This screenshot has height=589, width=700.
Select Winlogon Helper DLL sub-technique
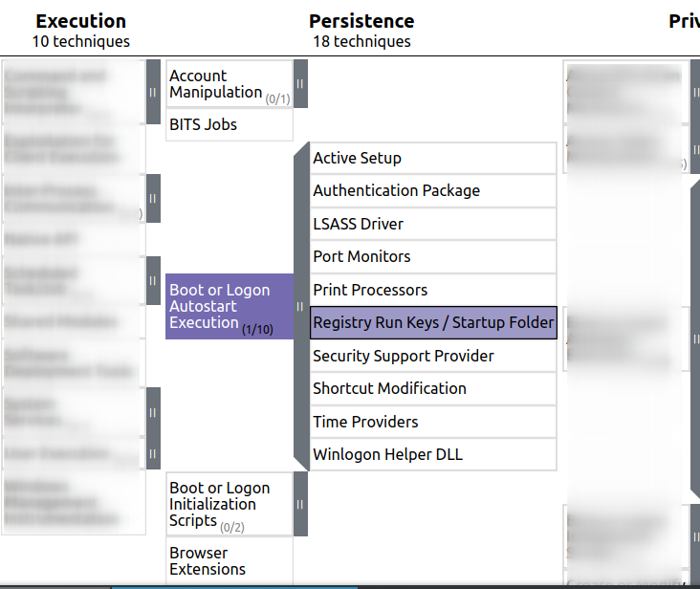point(432,455)
